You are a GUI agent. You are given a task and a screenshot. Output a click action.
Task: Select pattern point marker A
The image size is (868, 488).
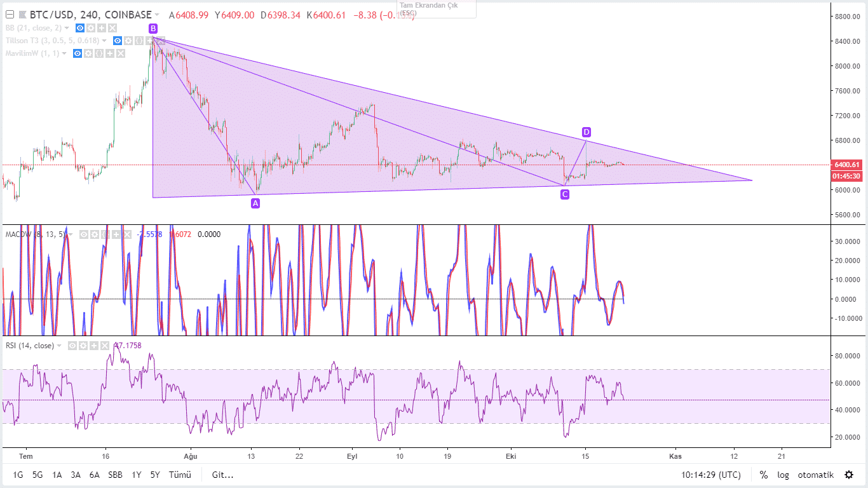255,203
